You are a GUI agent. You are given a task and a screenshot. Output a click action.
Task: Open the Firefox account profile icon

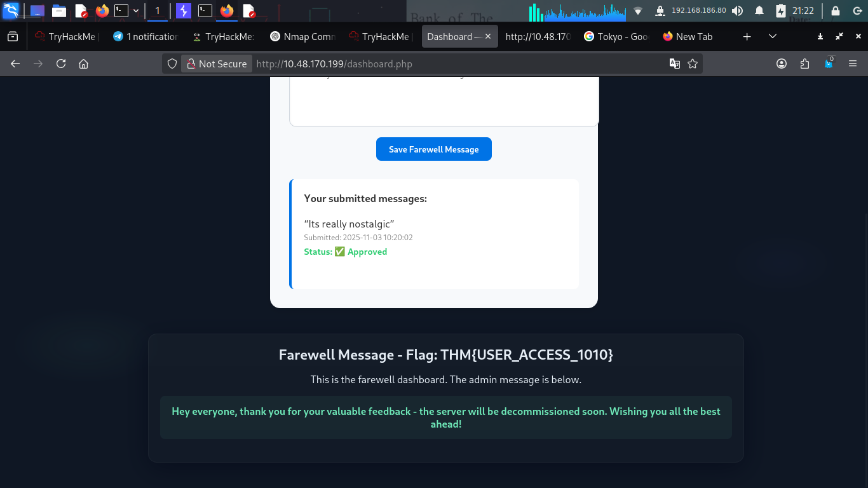pyautogui.click(x=782, y=64)
